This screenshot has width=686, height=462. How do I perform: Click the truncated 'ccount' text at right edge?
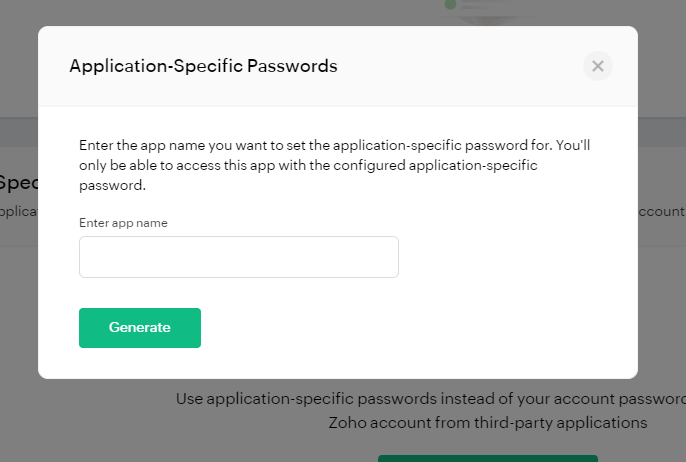[x=661, y=211]
